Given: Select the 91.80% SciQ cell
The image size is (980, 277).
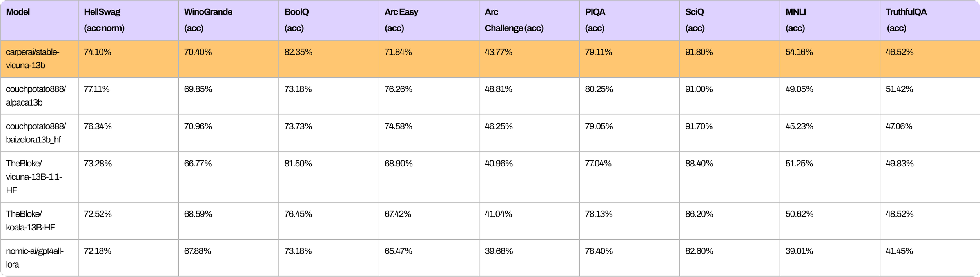Looking at the screenshot, I should (x=699, y=52).
